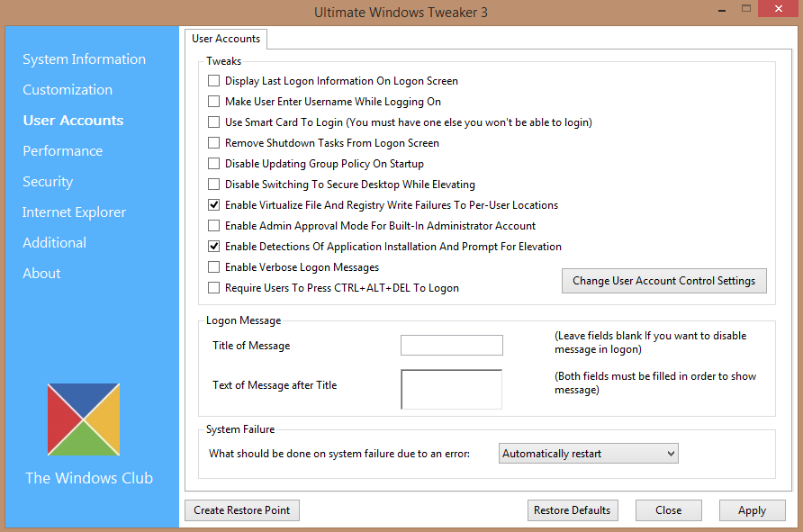The width and height of the screenshot is (803, 532).
Task: Close the window with red X
Action: [x=779, y=8]
